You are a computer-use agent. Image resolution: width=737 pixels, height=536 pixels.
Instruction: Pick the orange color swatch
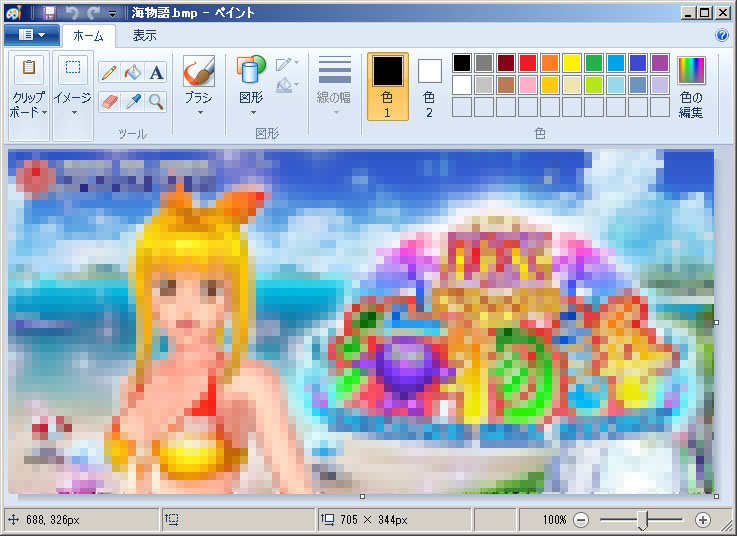[550, 63]
